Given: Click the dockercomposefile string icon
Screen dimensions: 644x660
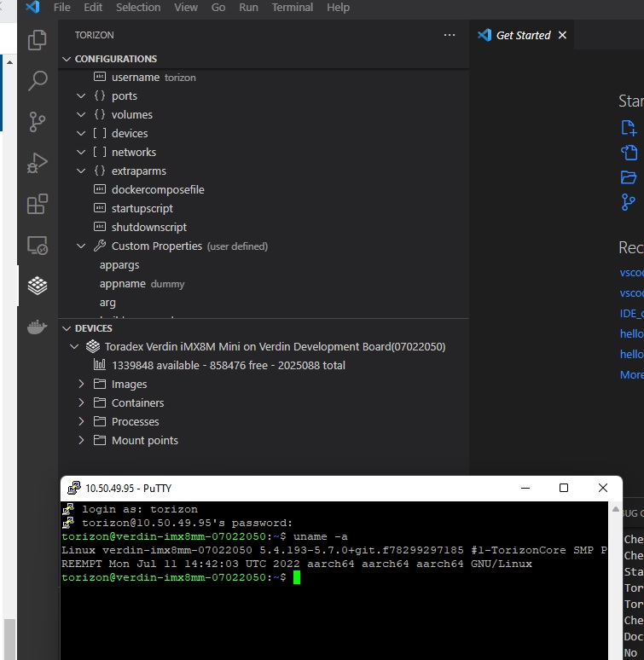Looking at the screenshot, I should pos(99,189).
